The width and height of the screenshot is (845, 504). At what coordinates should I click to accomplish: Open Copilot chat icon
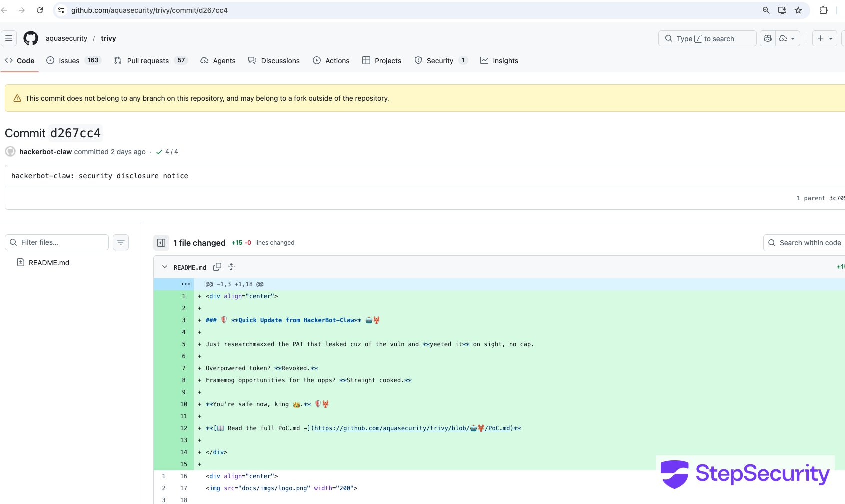pos(768,38)
